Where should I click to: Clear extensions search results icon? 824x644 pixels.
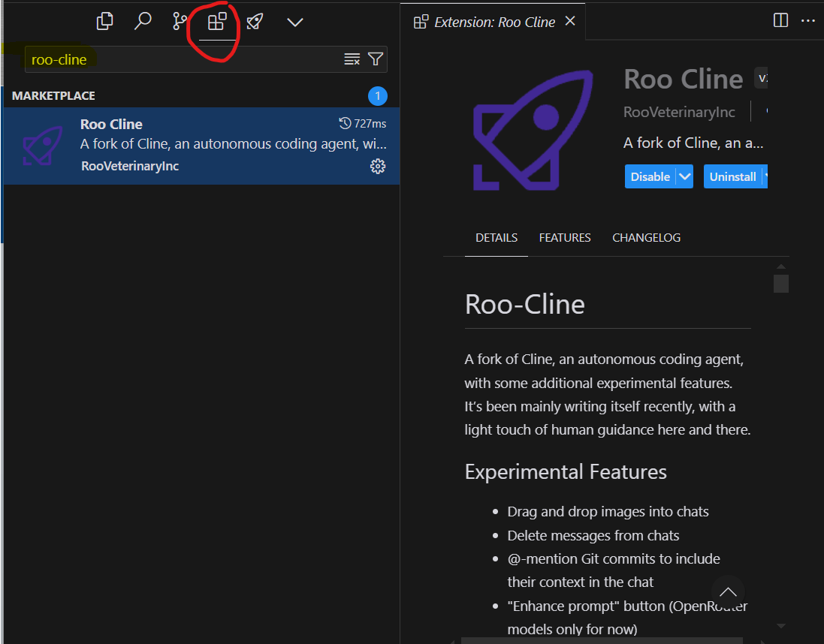(x=352, y=59)
